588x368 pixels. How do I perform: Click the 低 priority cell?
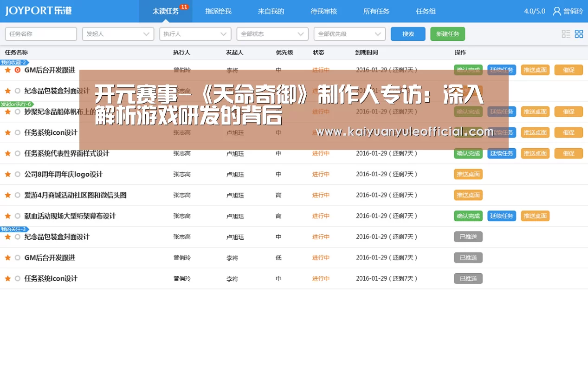point(278,258)
